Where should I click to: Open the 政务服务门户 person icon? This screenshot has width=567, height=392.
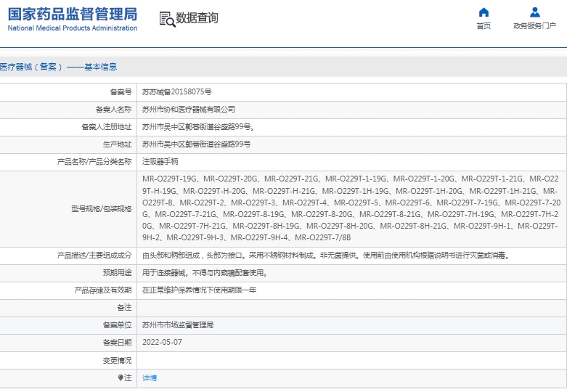pos(535,12)
